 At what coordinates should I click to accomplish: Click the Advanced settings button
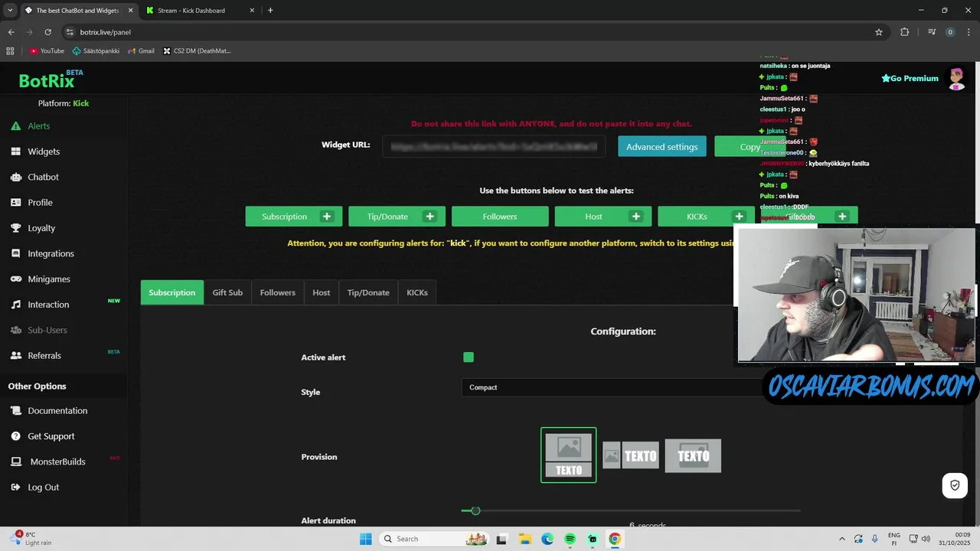pos(662,147)
